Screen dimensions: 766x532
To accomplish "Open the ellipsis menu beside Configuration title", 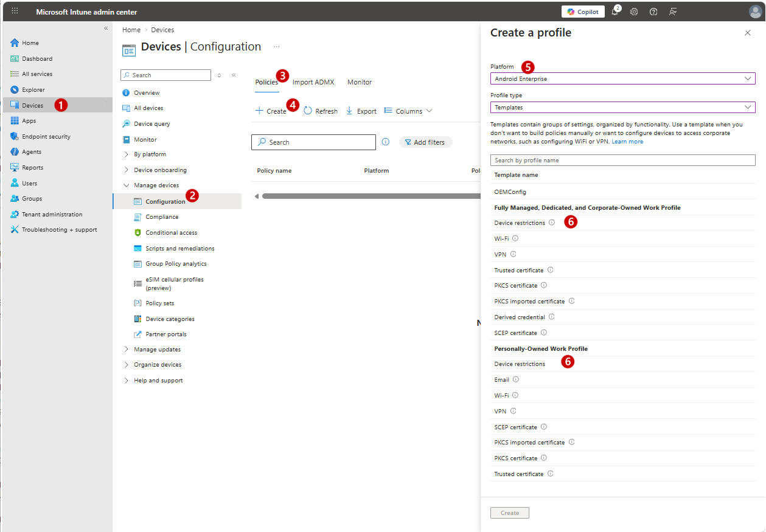I will click(277, 47).
